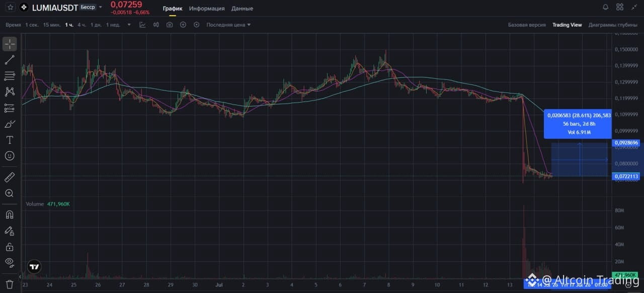Select the ruler measure tool

[10, 177]
